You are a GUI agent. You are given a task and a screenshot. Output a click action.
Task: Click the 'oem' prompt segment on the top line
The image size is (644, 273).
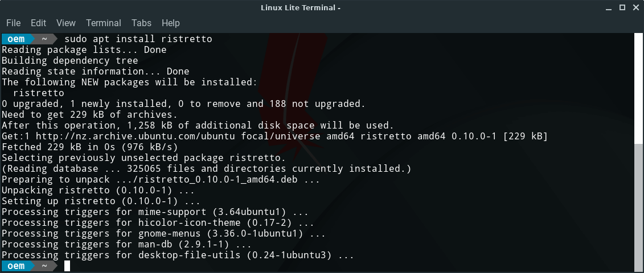16,39
